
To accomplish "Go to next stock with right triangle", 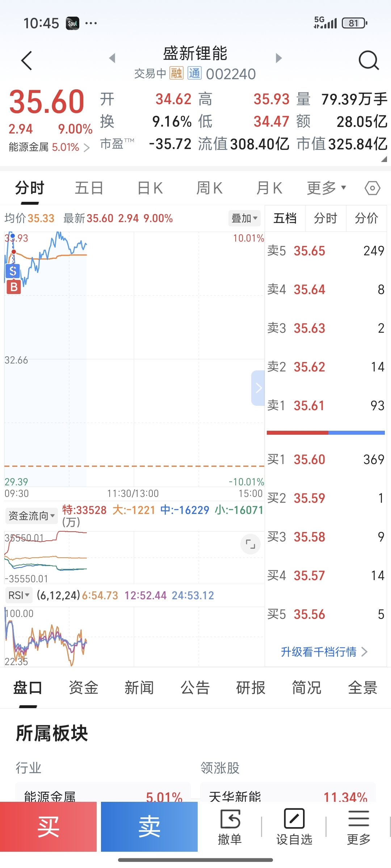I will (x=278, y=58).
